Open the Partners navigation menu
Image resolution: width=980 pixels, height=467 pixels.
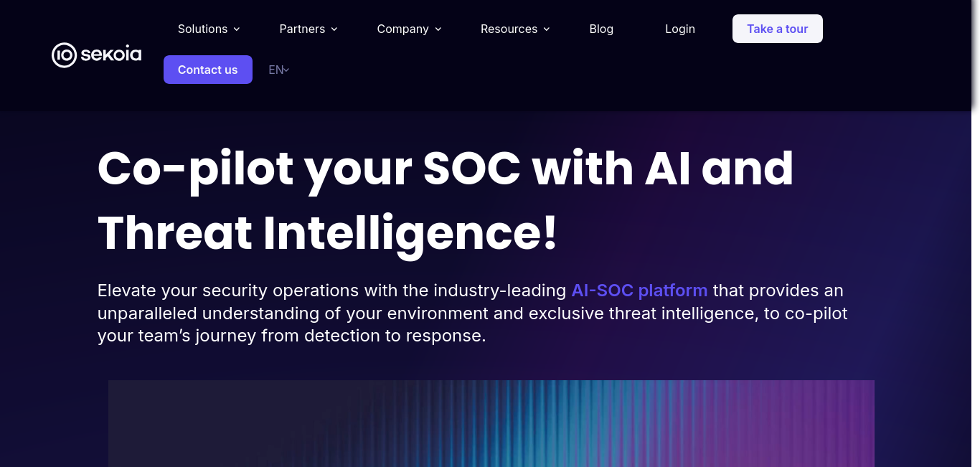tap(302, 29)
